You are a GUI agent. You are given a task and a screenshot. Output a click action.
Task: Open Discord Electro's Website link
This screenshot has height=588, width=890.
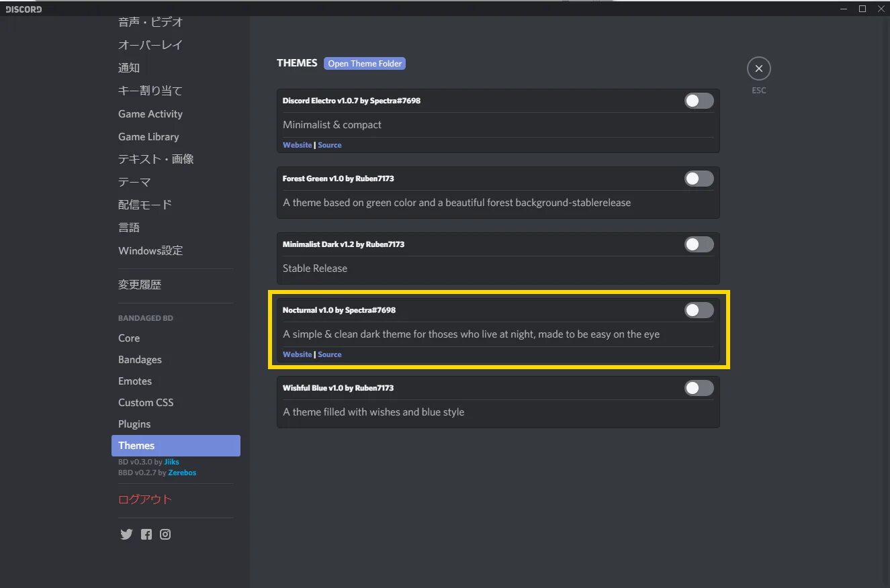(x=297, y=145)
